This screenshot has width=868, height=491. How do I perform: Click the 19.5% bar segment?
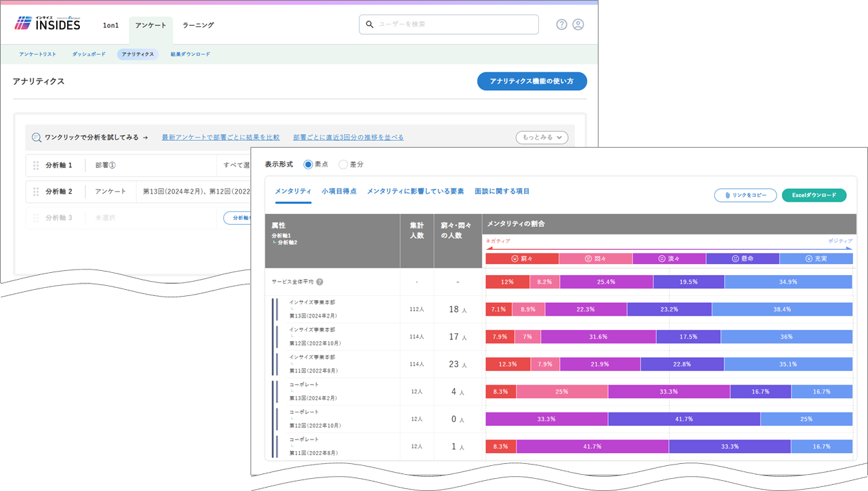click(689, 282)
